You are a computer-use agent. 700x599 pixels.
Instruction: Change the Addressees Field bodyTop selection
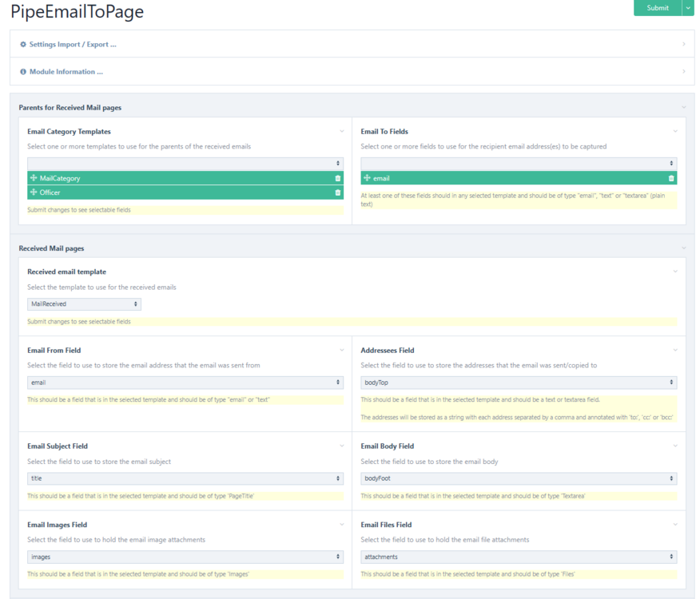(518, 383)
